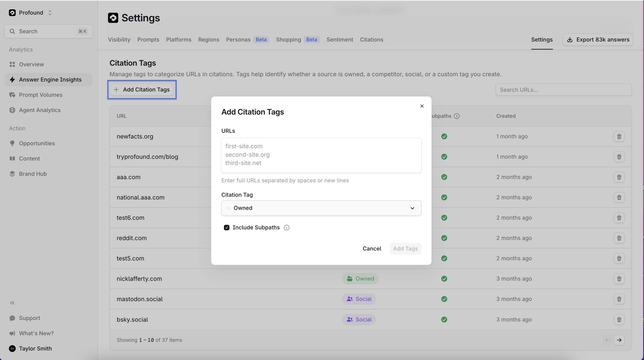Click green subpaths checkmark for mastodon.social

pyautogui.click(x=444, y=299)
